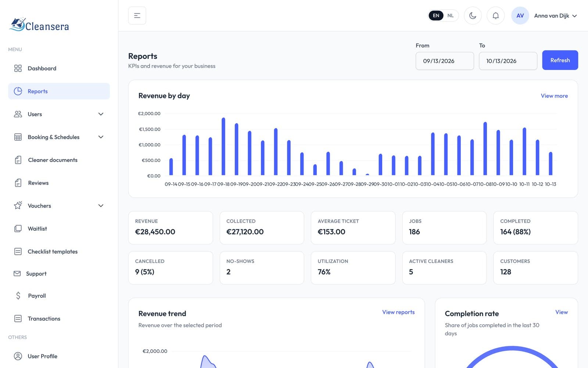Go to the Support page
588x368 pixels.
tap(59, 273)
